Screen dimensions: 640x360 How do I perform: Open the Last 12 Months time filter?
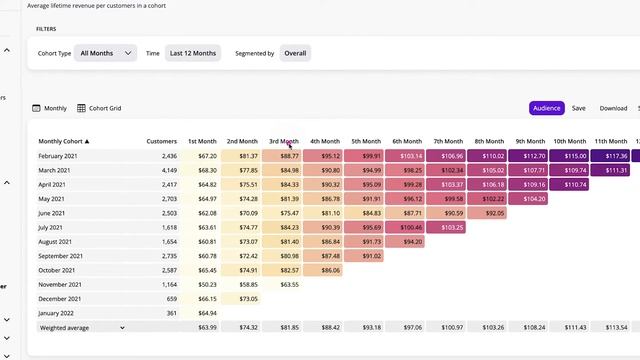pyautogui.click(x=193, y=53)
